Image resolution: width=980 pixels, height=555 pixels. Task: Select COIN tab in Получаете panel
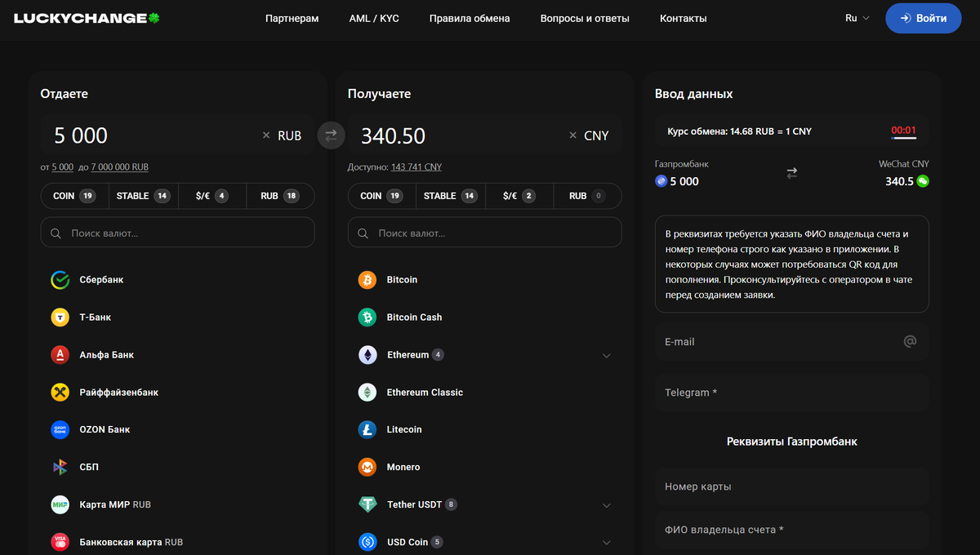pyautogui.click(x=382, y=196)
